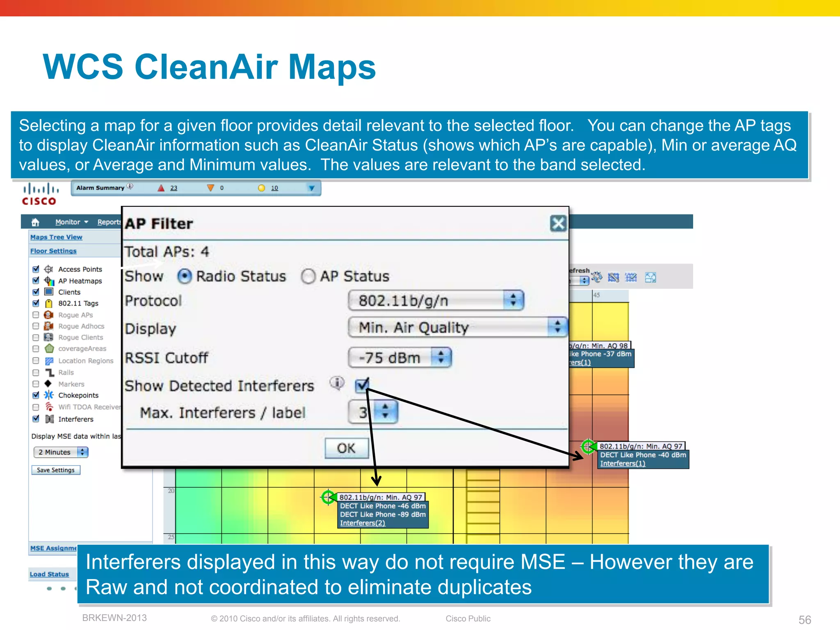Open MSE Assignment panel
The image size is (840, 630).
tap(53, 548)
